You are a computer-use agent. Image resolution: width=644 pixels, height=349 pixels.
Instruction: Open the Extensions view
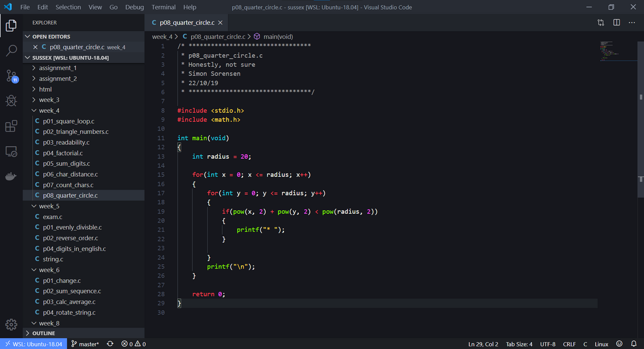[x=11, y=126]
